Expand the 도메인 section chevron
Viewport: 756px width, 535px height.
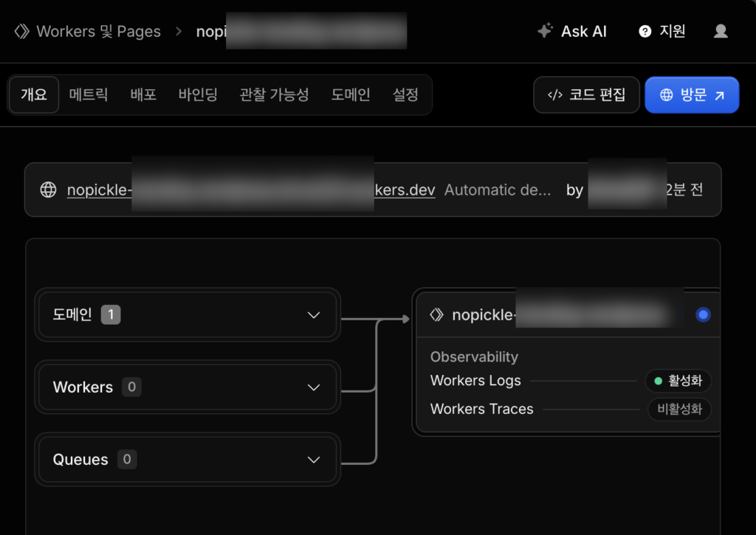click(x=314, y=315)
